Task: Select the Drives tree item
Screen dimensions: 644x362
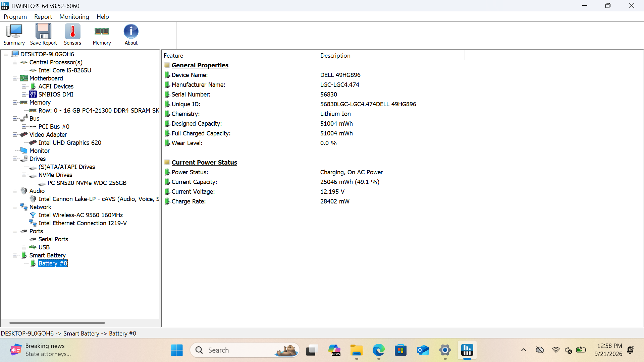Action: tap(37, 159)
